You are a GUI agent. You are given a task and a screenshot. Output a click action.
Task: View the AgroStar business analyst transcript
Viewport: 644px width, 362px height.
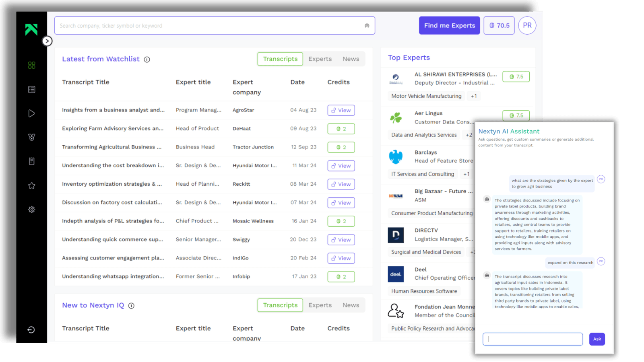[x=341, y=110]
